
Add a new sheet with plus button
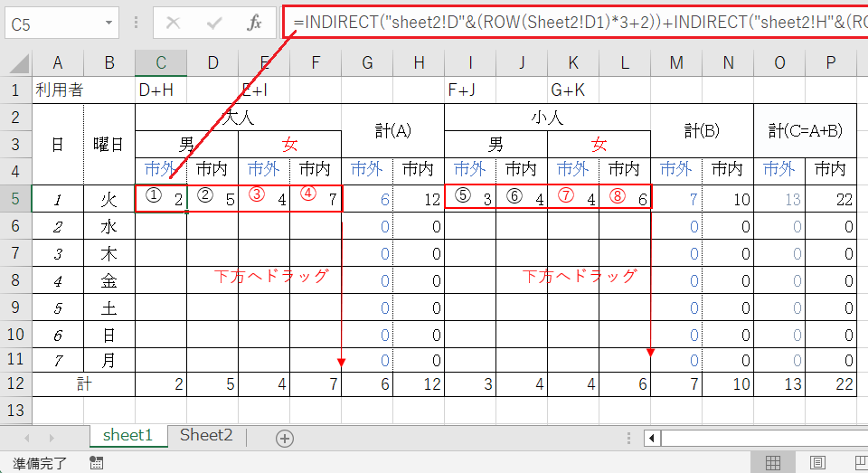pos(285,439)
